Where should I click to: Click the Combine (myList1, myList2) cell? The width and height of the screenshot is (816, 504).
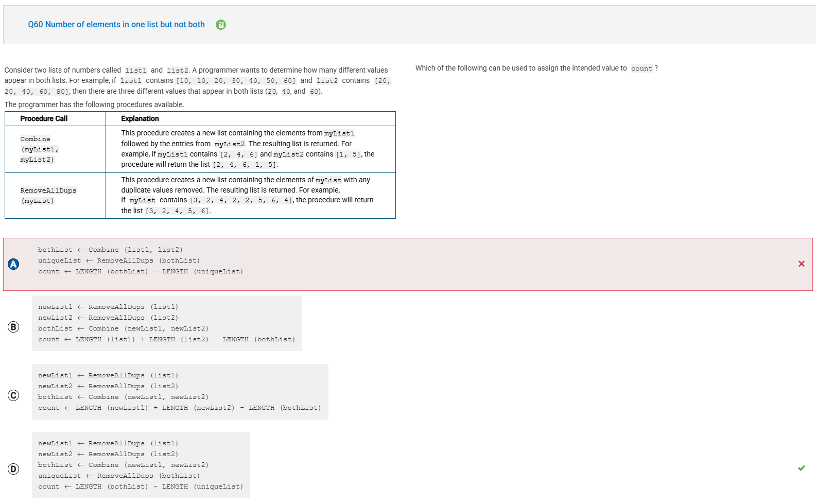pos(55,149)
